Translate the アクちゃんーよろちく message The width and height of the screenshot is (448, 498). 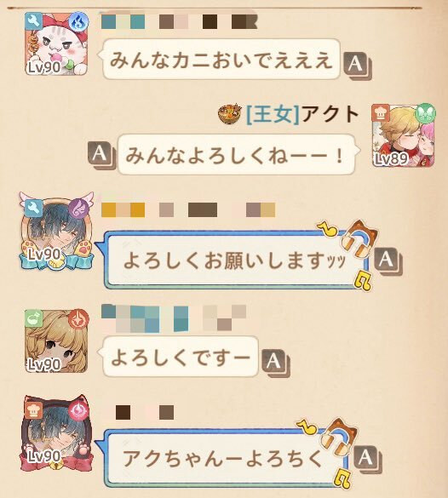pos(367,459)
